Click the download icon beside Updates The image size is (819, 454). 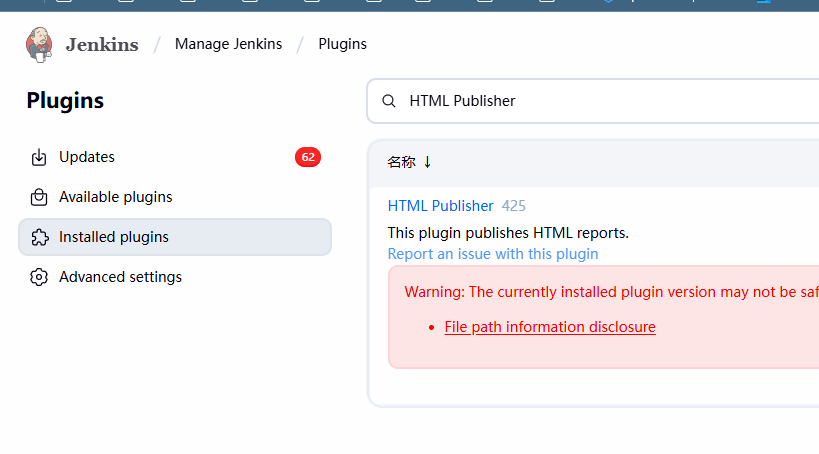click(x=39, y=158)
